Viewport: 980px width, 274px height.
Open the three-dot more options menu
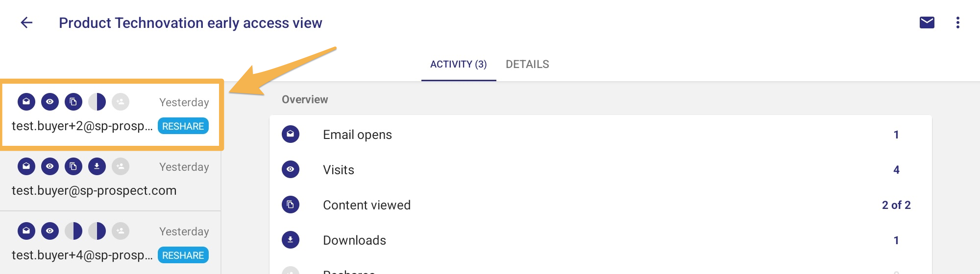click(958, 23)
